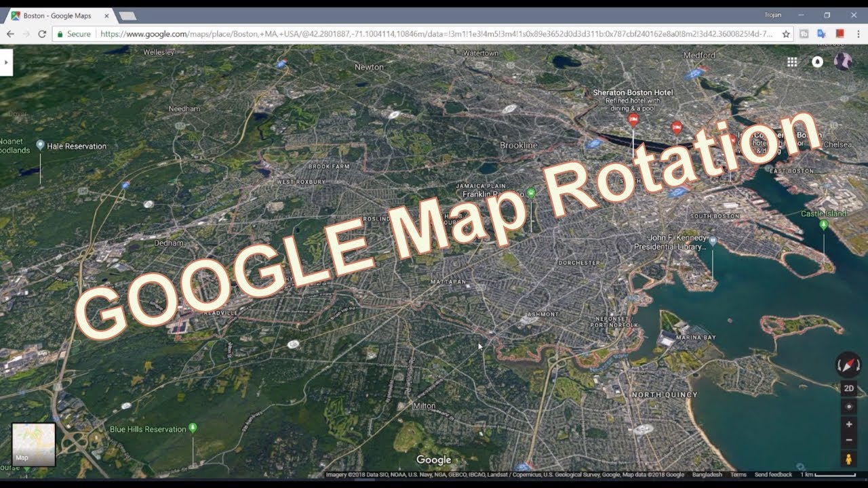
Task: Click the '1b' browser extension icon
Action: tap(804, 34)
